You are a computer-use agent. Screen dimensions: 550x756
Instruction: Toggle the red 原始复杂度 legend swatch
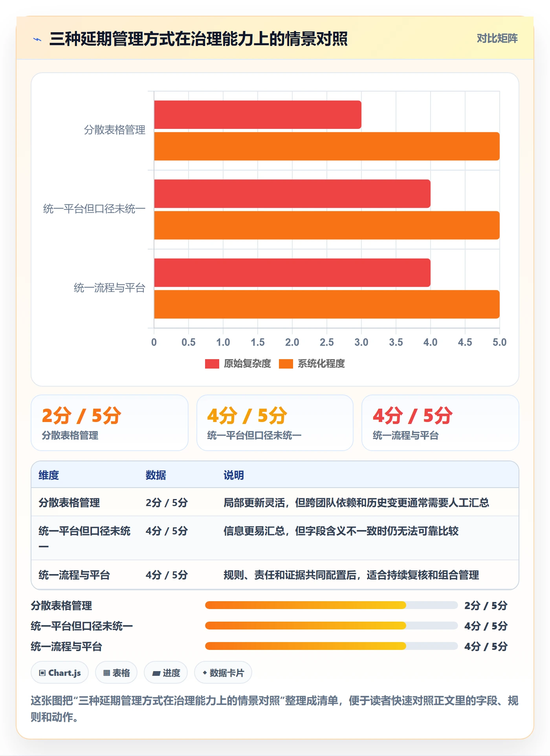pos(212,364)
